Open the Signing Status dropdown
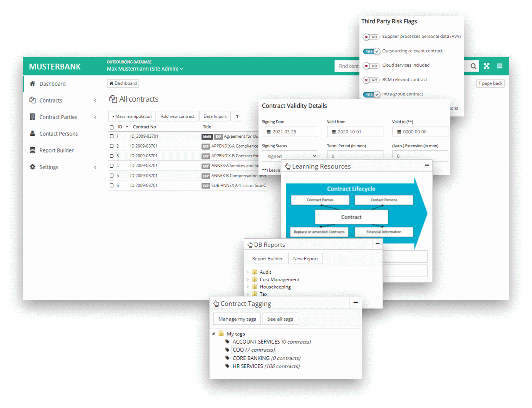Image resolution: width=532 pixels, height=408 pixels. pos(290,156)
